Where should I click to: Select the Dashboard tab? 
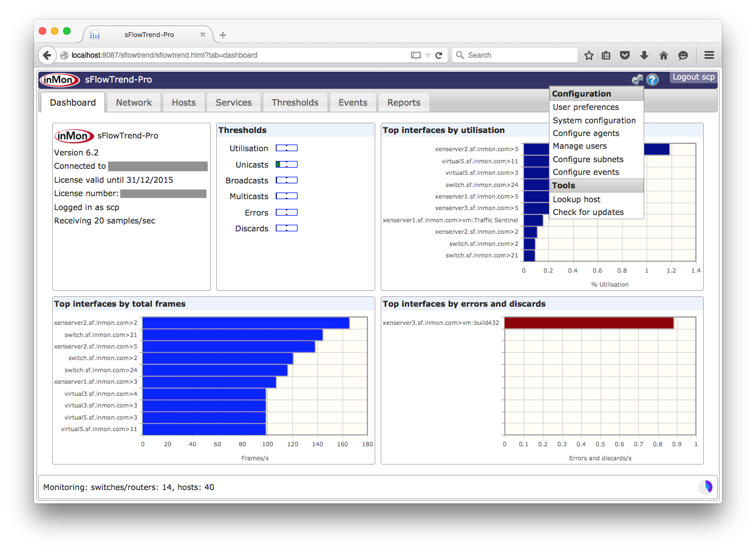pyautogui.click(x=73, y=102)
